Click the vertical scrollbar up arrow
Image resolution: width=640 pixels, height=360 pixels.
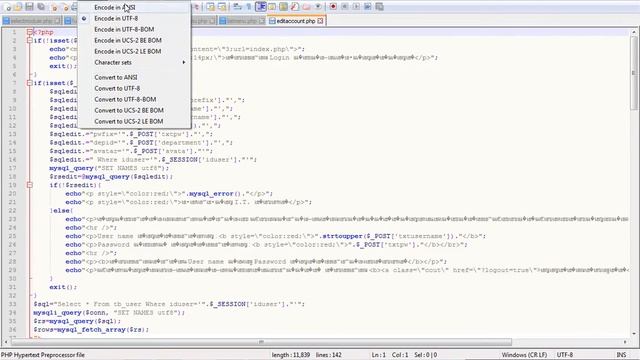click(633, 32)
